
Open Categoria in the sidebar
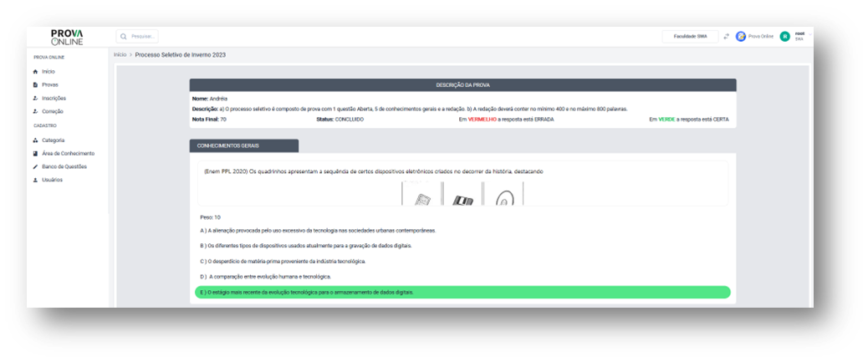(54, 140)
